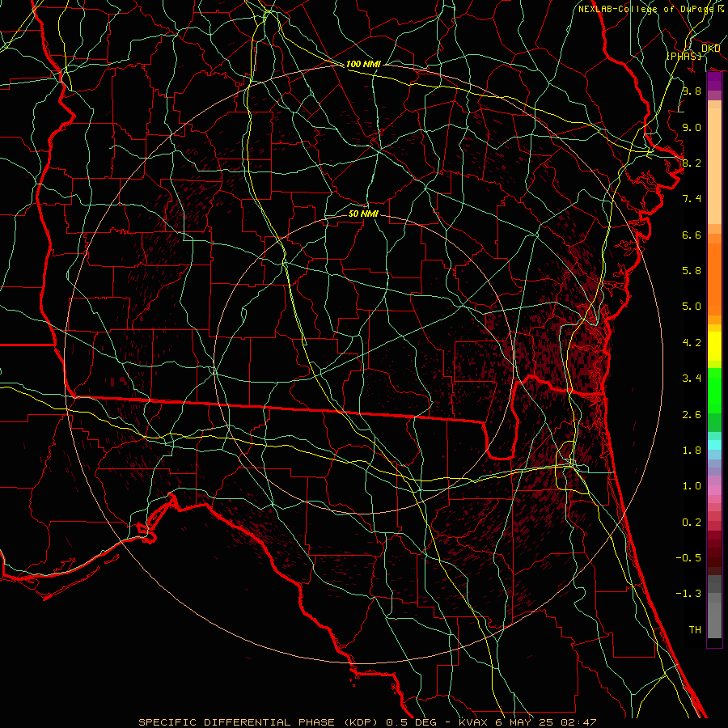Image resolution: width=728 pixels, height=728 pixels.
Task: Pick the bright green segment of the color bar
Action: 714,391
